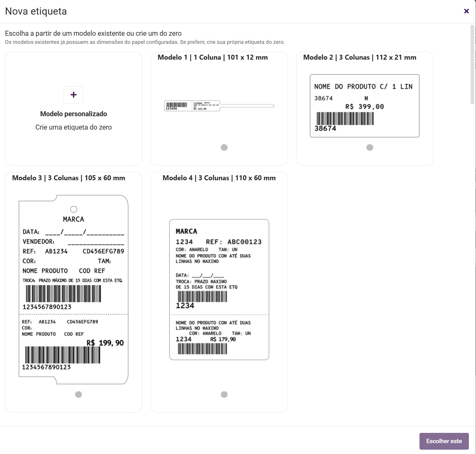The width and height of the screenshot is (476, 454).
Task: Click the Nova etiqueta dialog title
Action: pyautogui.click(x=36, y=11)
